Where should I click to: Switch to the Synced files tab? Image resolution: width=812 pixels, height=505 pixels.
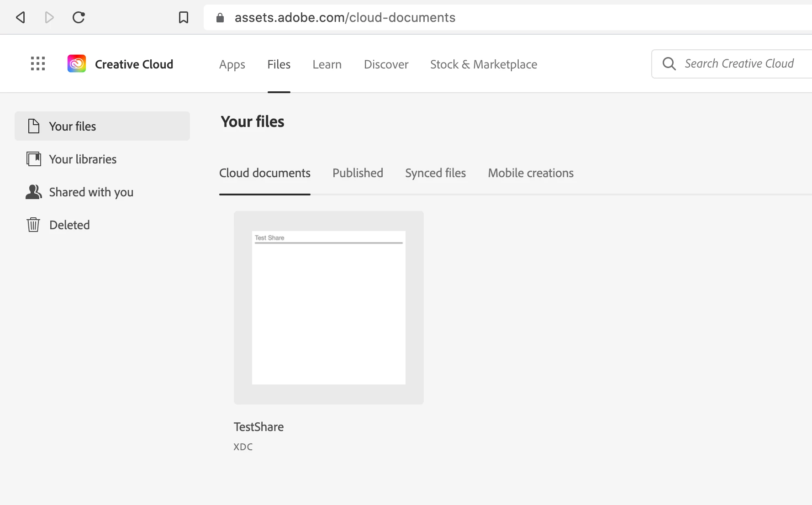click(x=435, y=173)
